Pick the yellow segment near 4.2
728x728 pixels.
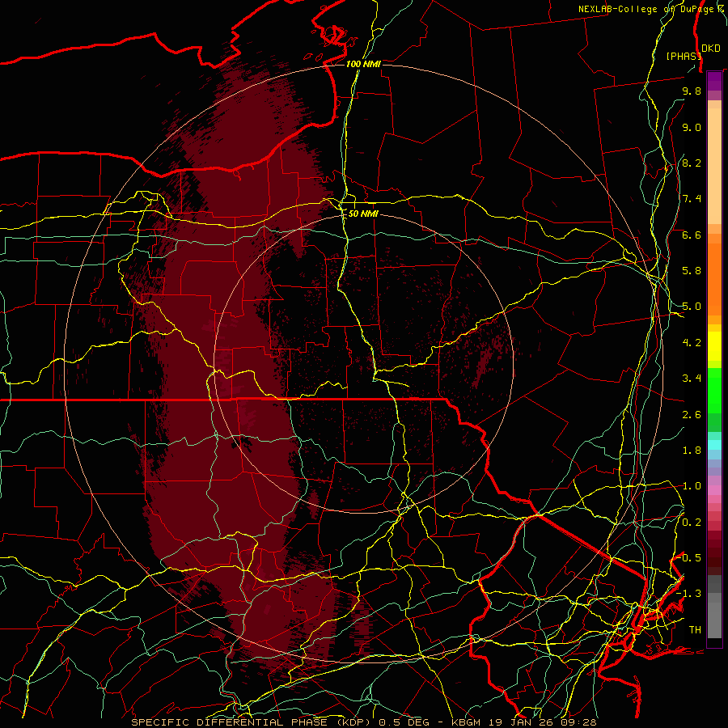click(714, 346)
